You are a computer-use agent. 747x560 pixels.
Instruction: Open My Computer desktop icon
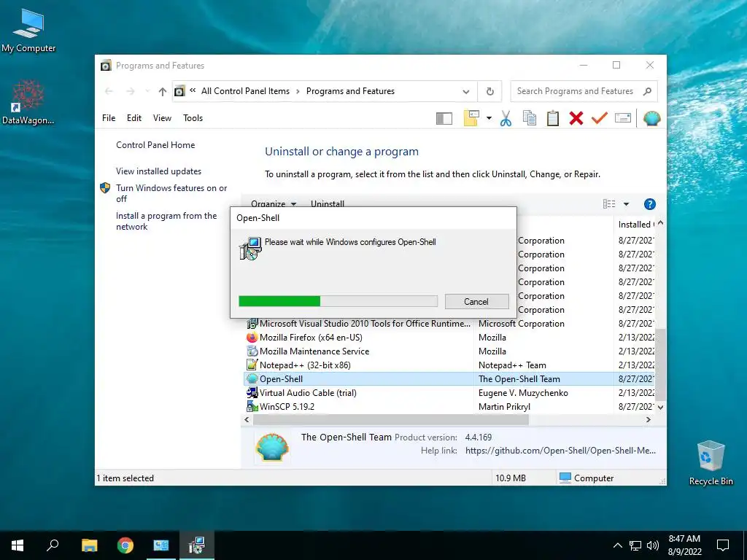point(28,31)
